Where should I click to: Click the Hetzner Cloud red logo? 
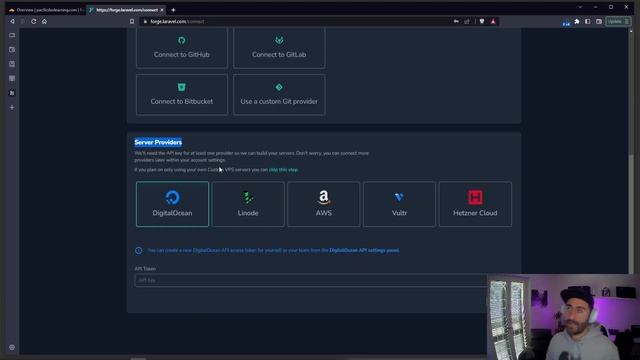pos(475,197)
